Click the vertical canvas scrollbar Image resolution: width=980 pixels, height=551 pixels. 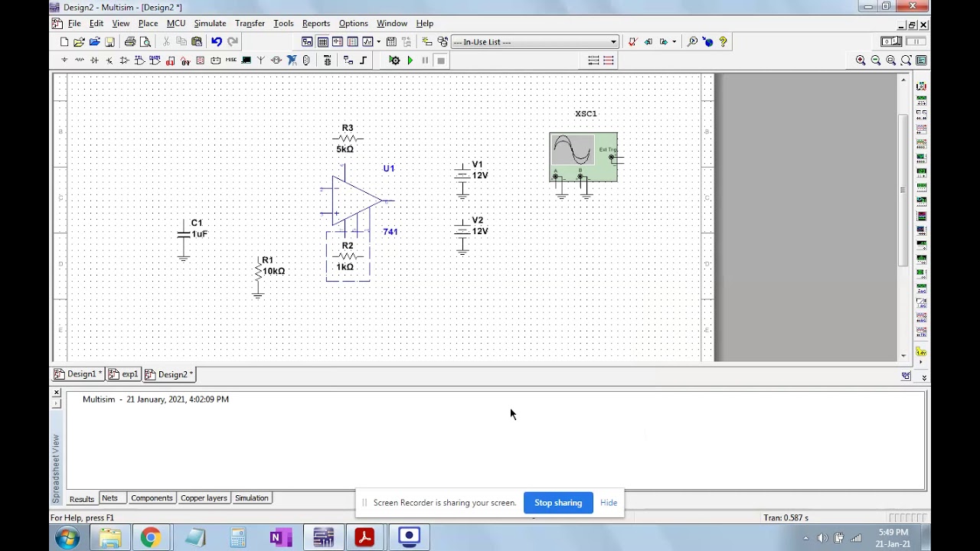pos(903,189)
